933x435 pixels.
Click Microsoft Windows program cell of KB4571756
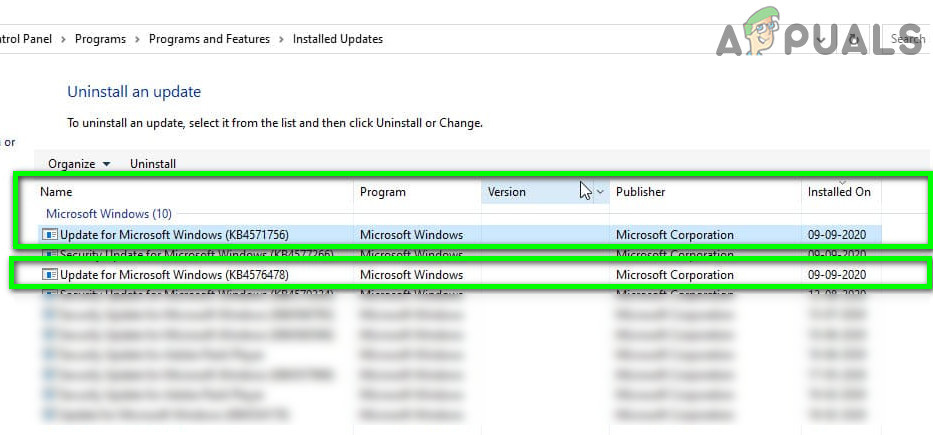(x=411, y=234)
